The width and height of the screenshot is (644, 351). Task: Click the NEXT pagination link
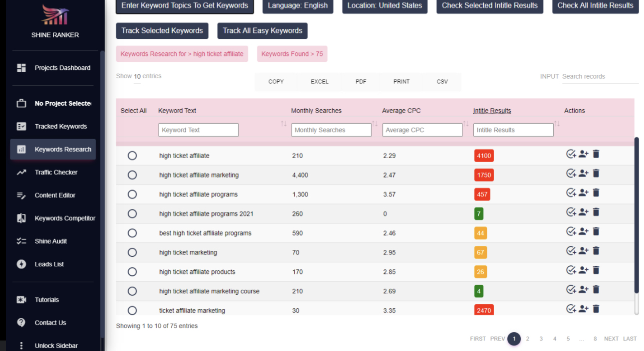pos(611,339)
